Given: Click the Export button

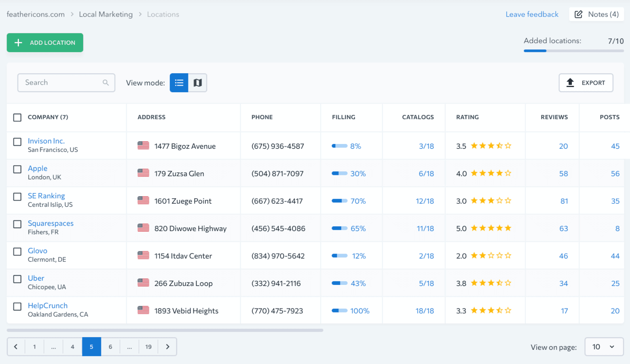Looking at the screenshot, I should point(586,83).
